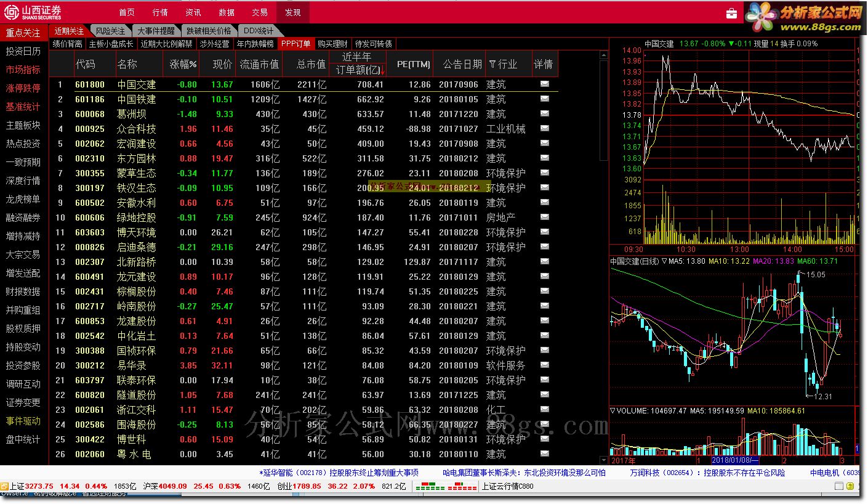The image size is (868, 504).
Task: Click the stock list scrollbar down arrow
Action: pyautogui.click(x=603, y=460)
